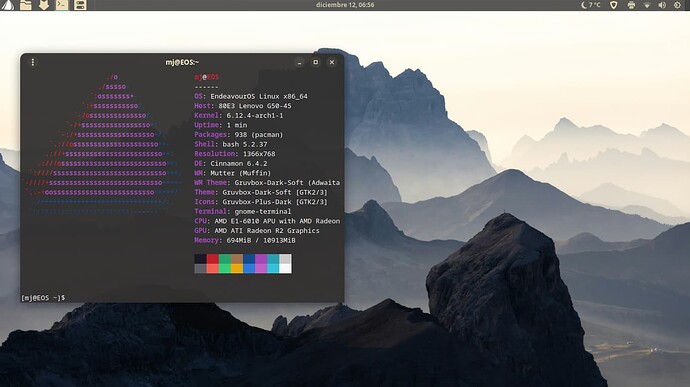Open the terminal's three-dot menu
Viewport: 690px width, 387px height.
click(x=33, y=62)
